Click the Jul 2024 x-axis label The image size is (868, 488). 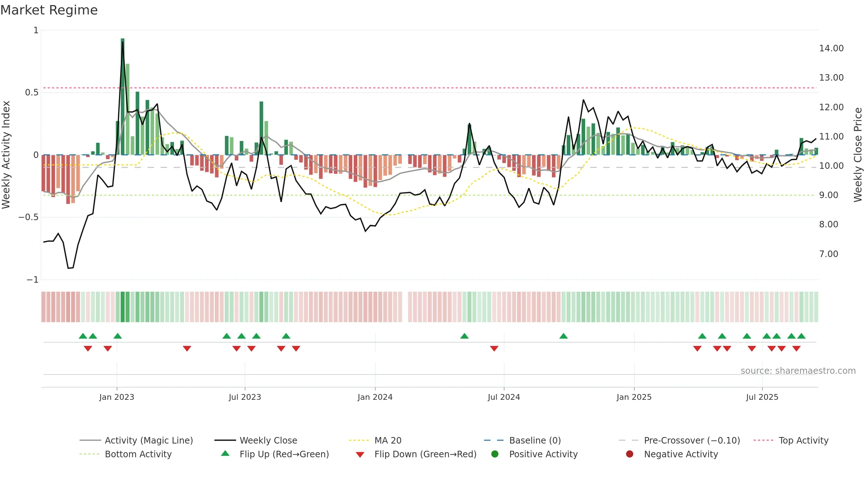[504, 397]
